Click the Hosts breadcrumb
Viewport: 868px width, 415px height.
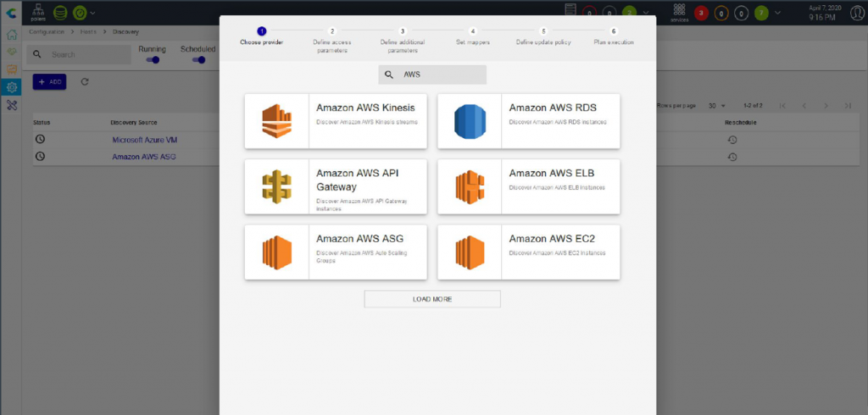[88, 32]
